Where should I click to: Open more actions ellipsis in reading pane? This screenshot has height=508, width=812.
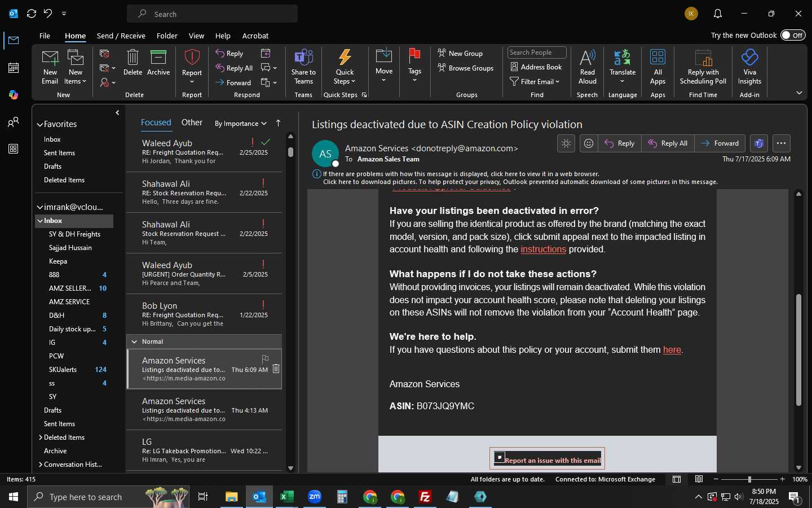(x=781, y=143)
